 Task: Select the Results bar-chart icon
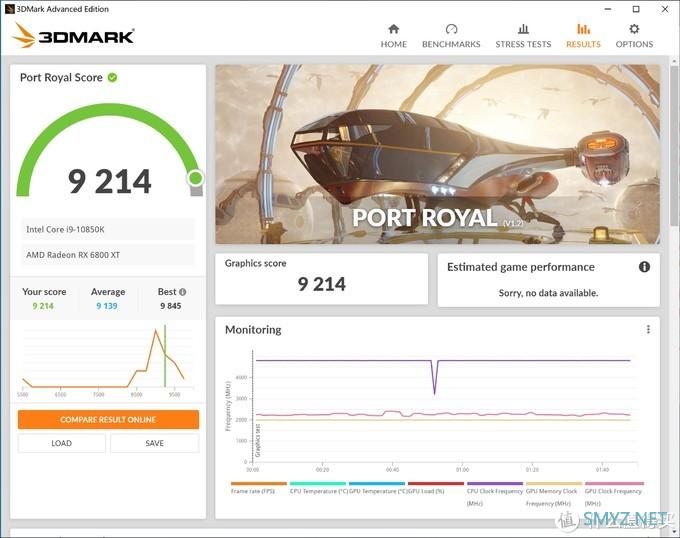[x=583, y=29]
